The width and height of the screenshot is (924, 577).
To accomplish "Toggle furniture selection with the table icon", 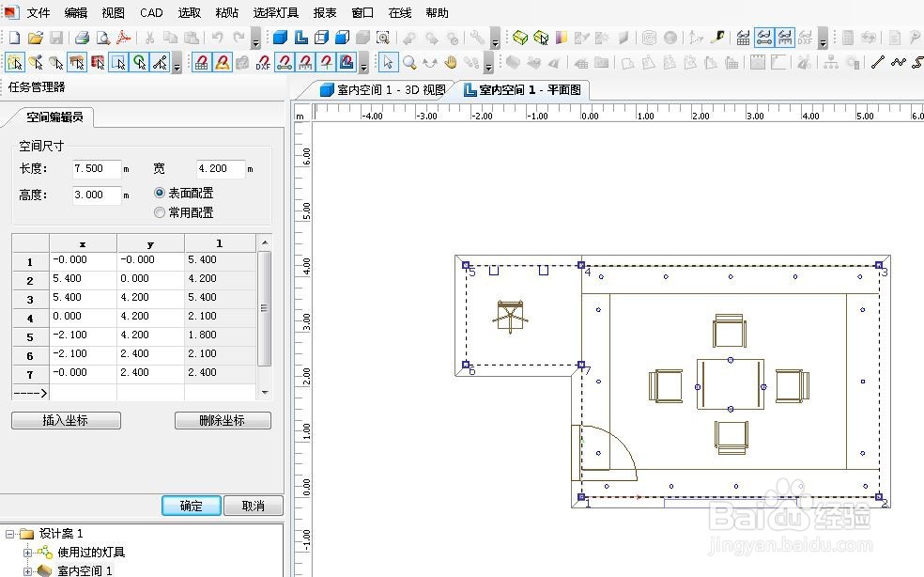I will pos(77,62).
